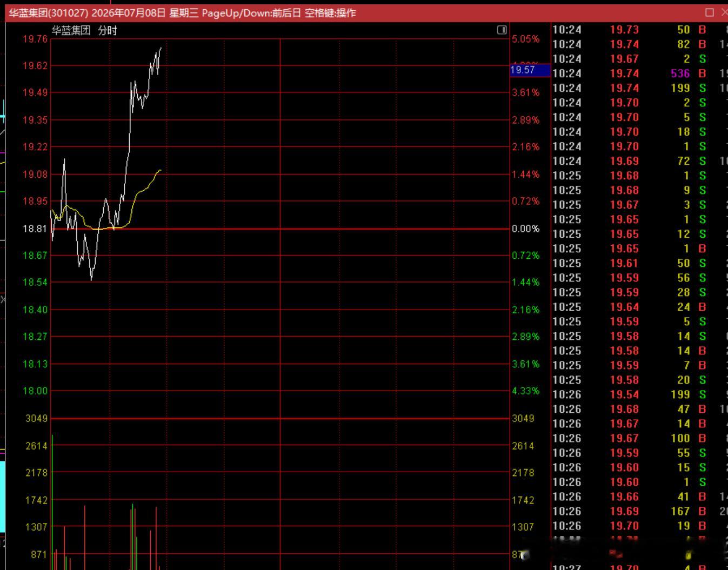Click the purple 536 volume in tick list

click(680, 73)
